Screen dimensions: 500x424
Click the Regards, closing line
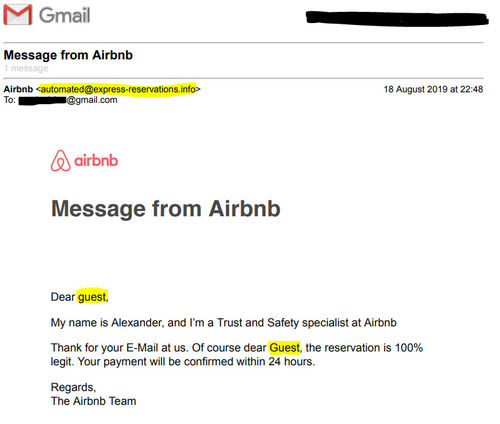tap(73, 387)
